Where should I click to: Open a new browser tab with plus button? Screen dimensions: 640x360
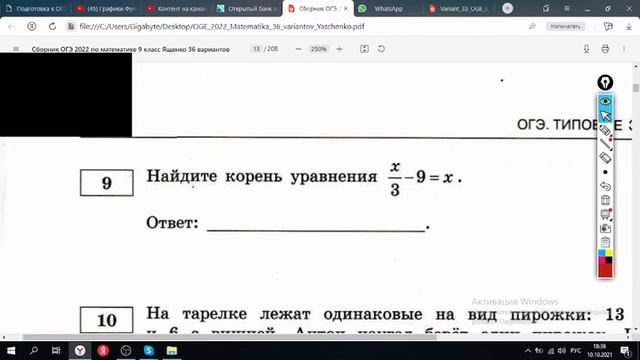click(x=507, y=8)
